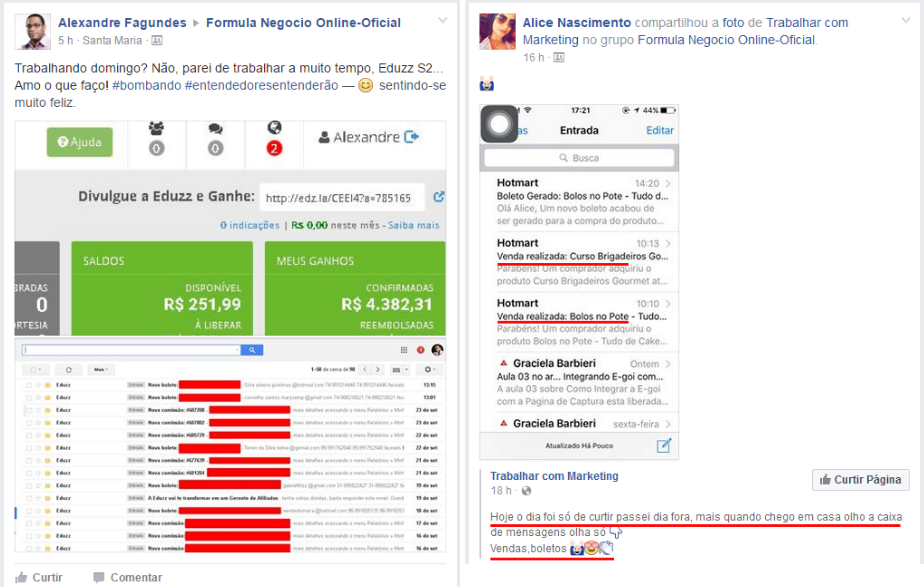
Task: Tap the chevron on the Hotmart 10:13 email
Action: click(x=668, y=243)
